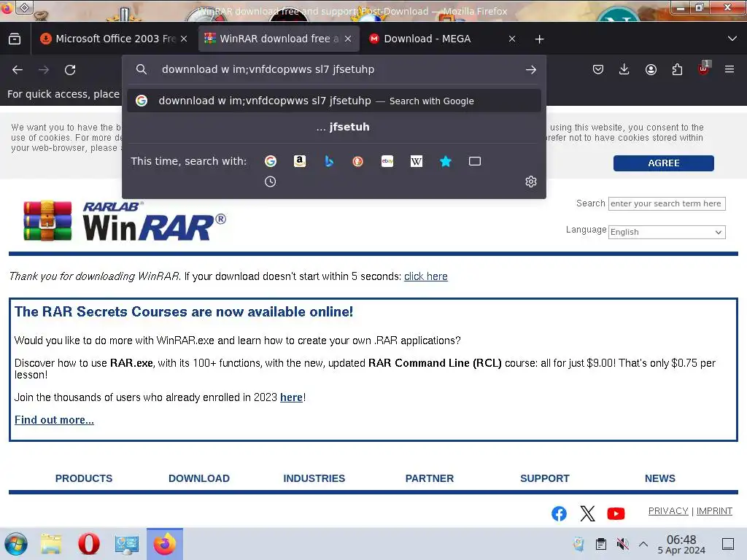Open the 'Find out more...' link

[x=54, y=419]
